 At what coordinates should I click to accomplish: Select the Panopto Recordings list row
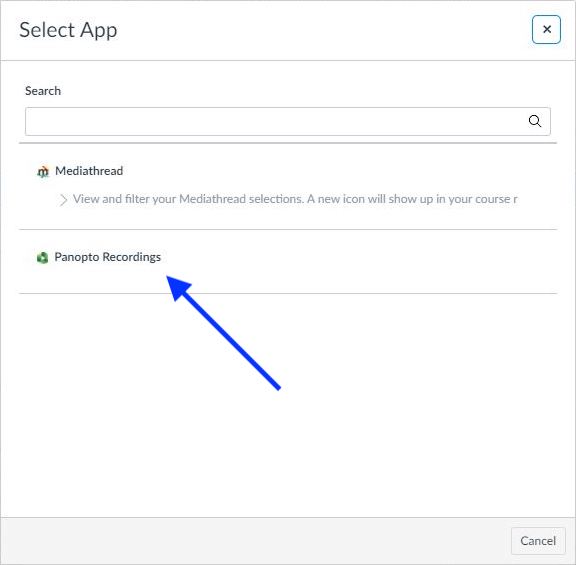click(x=288, y=261)
